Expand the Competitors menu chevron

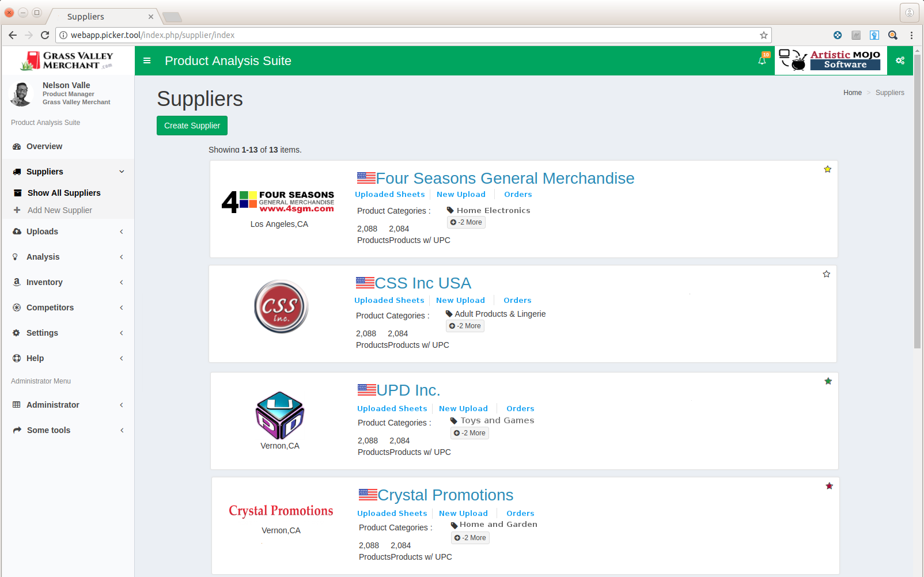122,308
